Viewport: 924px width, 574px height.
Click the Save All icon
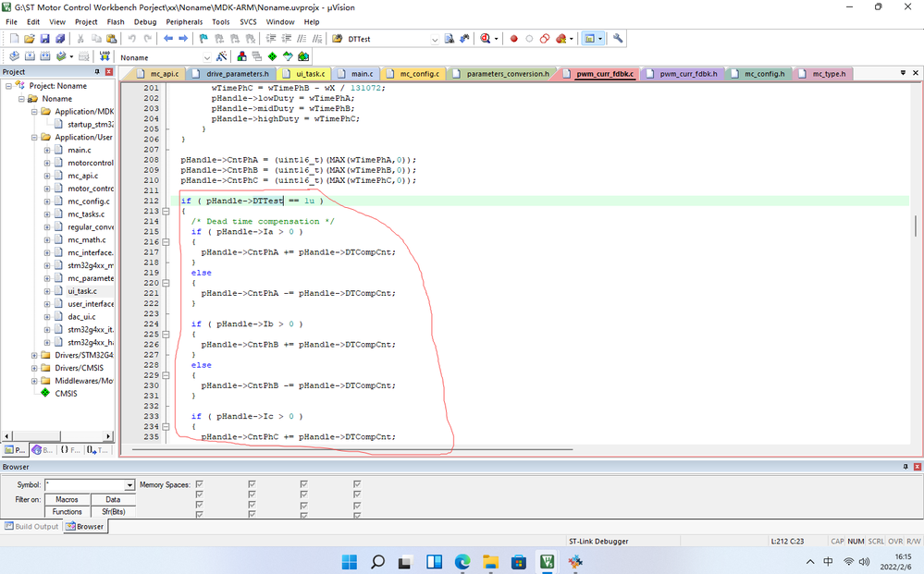(60, 39)
